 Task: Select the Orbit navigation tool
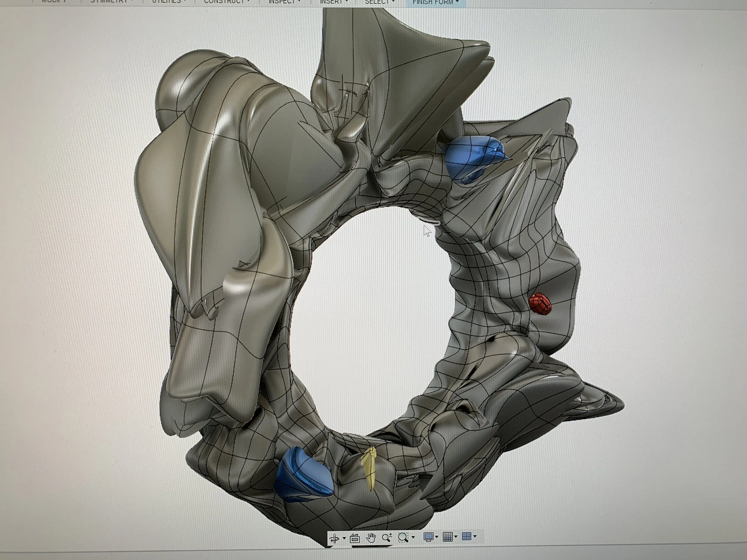[334, 539]
